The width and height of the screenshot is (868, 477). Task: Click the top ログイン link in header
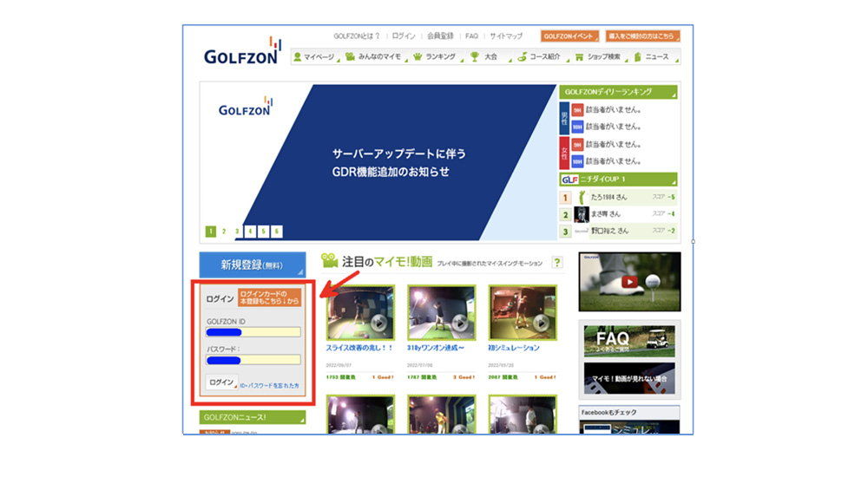(x=404, y=36)
